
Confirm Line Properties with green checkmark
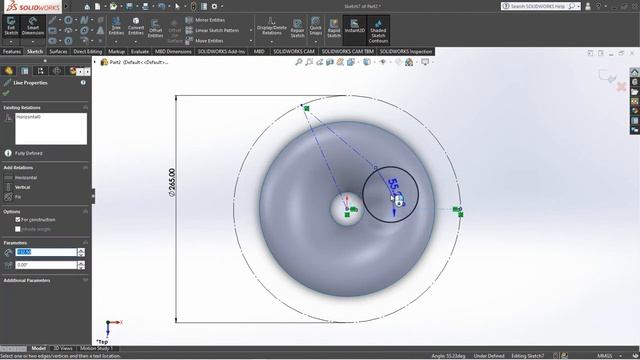[6, 93]
